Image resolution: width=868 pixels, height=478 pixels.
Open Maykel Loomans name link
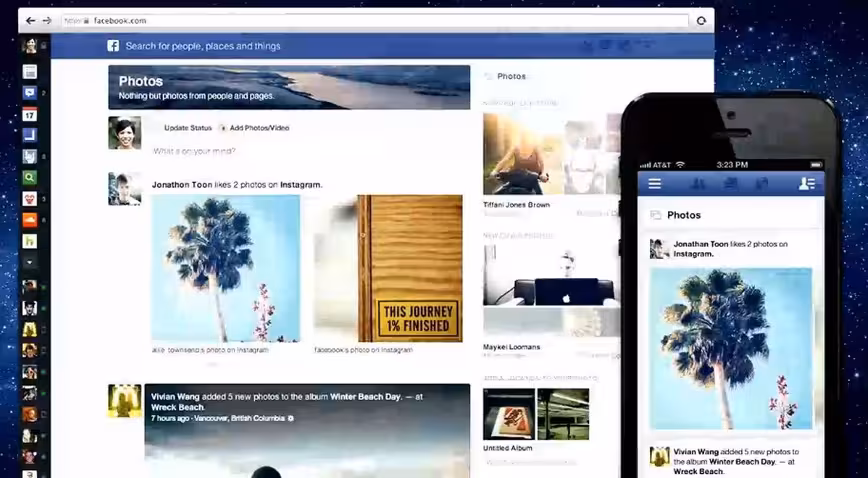click(x=512, y=347)
